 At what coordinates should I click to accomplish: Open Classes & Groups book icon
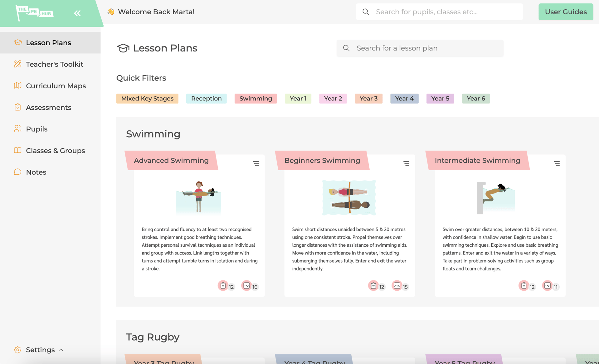click(x=18, y=150)
